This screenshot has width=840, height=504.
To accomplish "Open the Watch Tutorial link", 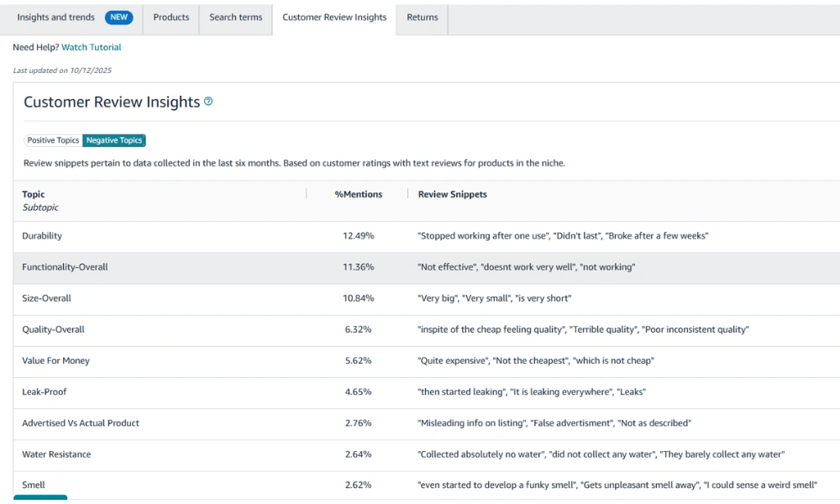I will point(91,48).
